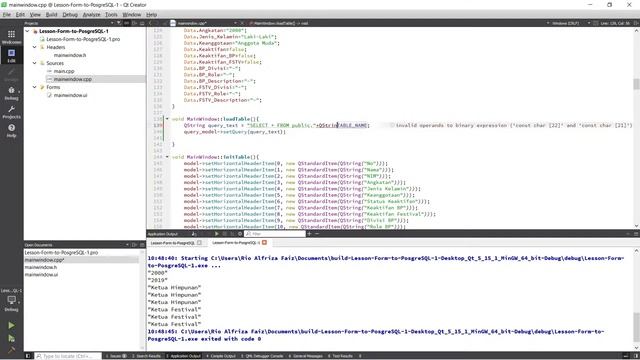The image size is (640, 360).
Task: Toggle sidebar visibility in status bar
Action: click(x=28, y=356)
